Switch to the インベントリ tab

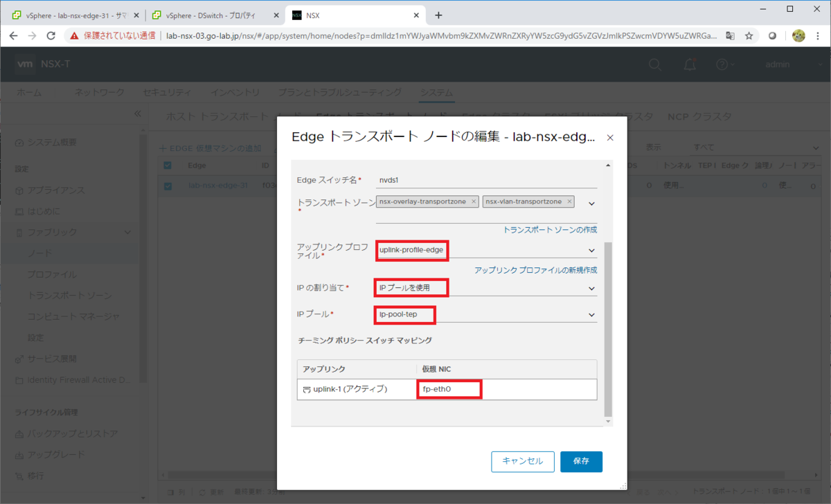click(x=235, y=92)
